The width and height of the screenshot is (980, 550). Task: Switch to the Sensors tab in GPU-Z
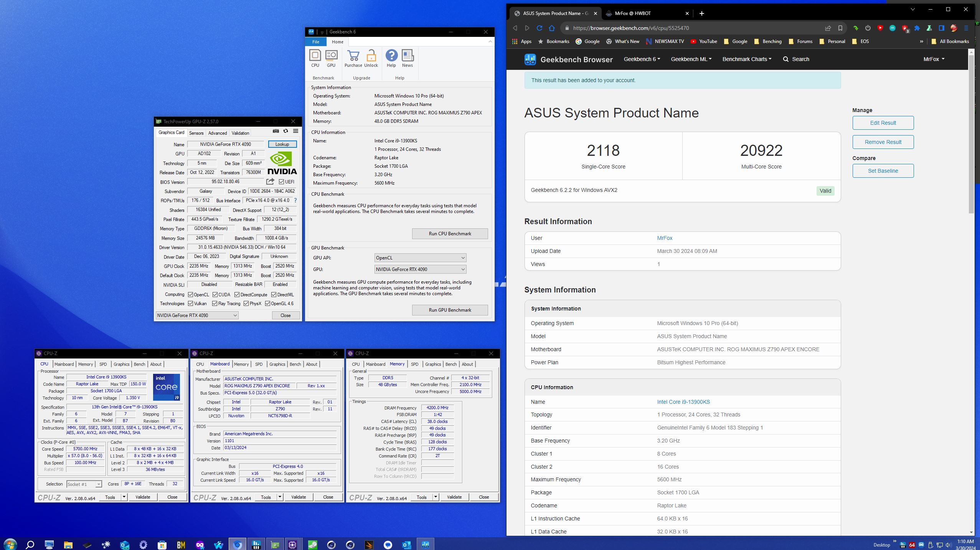[196, 133]
